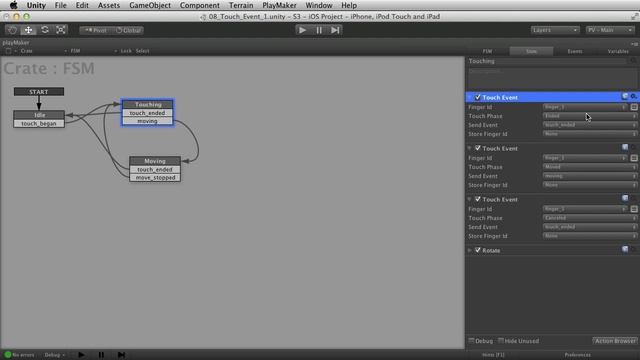The image size is (640, 360).
Task: Select move_stopped transition on Moving state
Action: tap(155, 178)
